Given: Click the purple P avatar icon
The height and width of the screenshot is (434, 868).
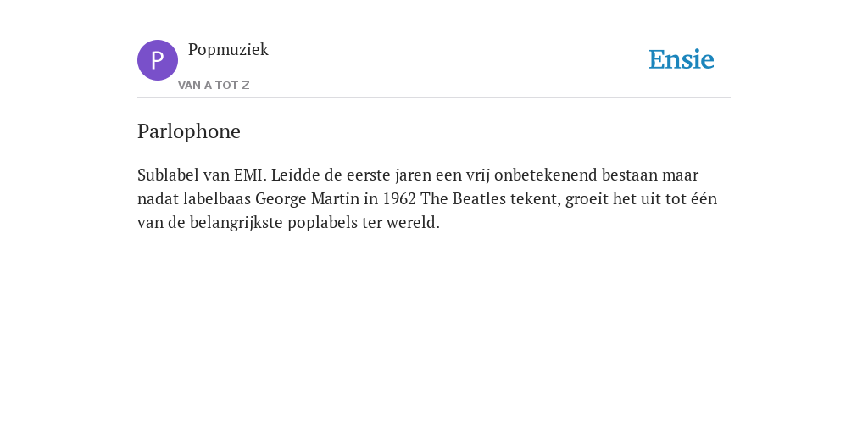Looking at the screenshot, I should (x=157, y=60).
